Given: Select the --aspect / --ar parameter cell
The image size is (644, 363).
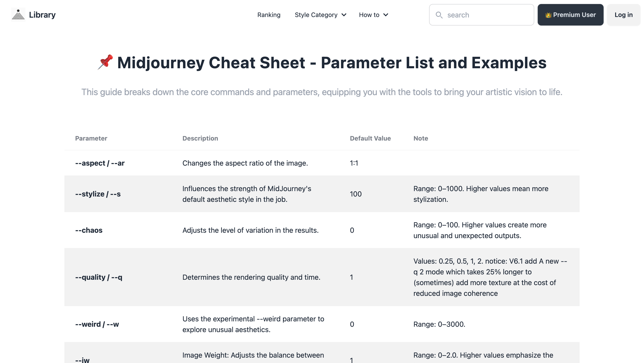Looking at the screenshot, I should [x=100, y=163].
